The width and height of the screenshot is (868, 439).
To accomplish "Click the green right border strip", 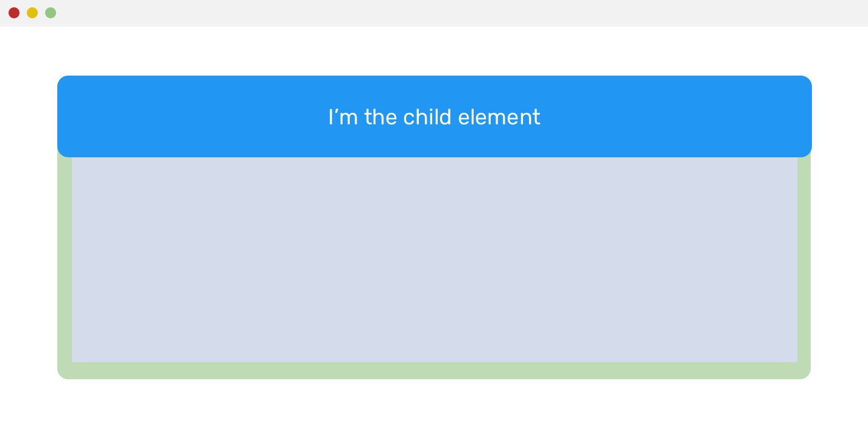I will (804, 259).
